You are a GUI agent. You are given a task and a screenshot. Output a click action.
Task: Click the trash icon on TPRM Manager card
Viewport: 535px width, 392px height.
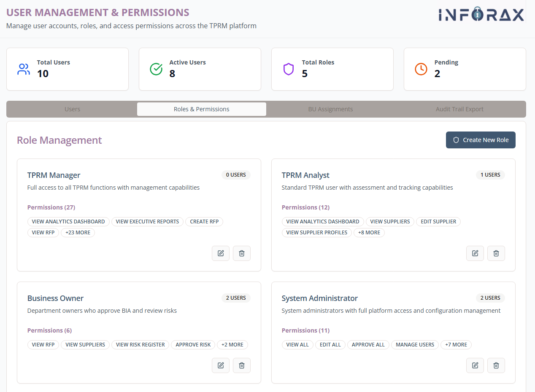(x=241, y=253)
